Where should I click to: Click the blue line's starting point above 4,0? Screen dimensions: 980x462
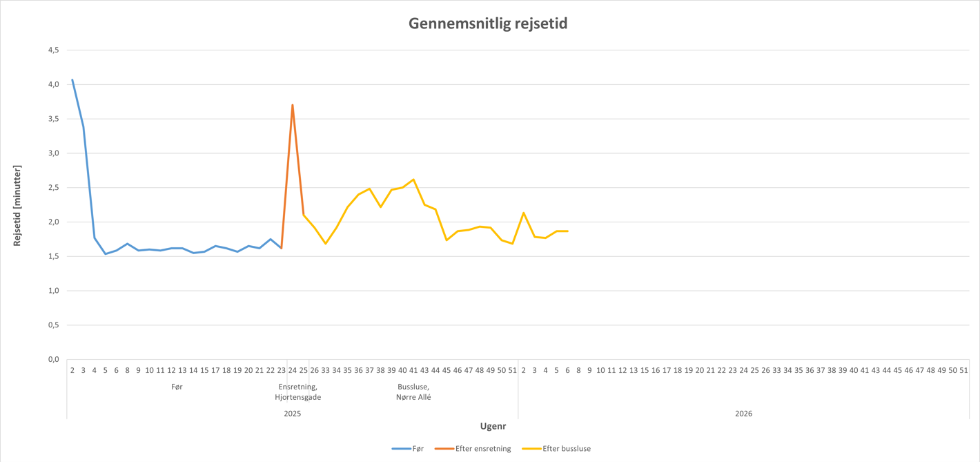pyautogui.click(x=72, y=79)
